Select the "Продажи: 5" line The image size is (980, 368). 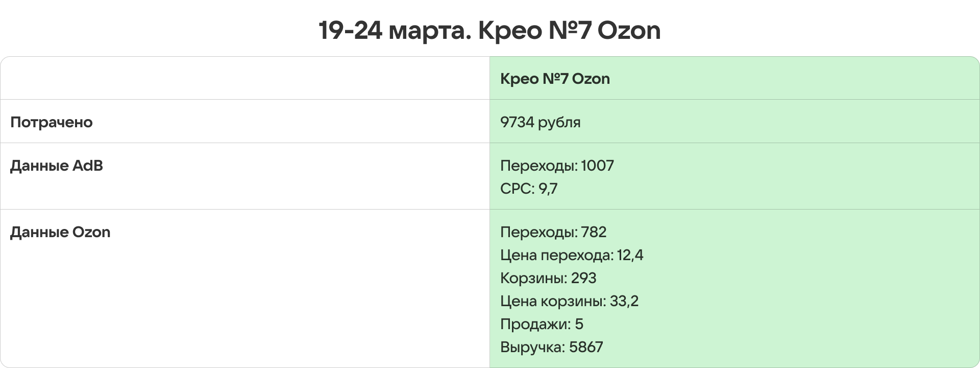tap(541, 324)
